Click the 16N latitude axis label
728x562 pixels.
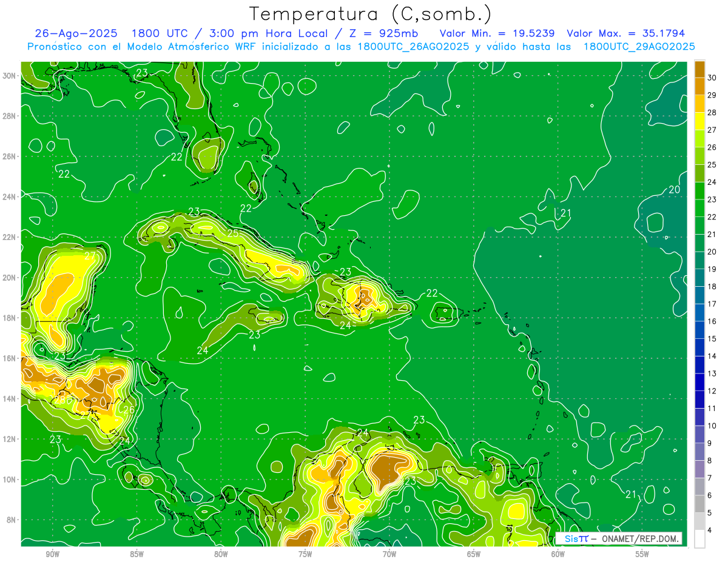click(x=10, y=358)
